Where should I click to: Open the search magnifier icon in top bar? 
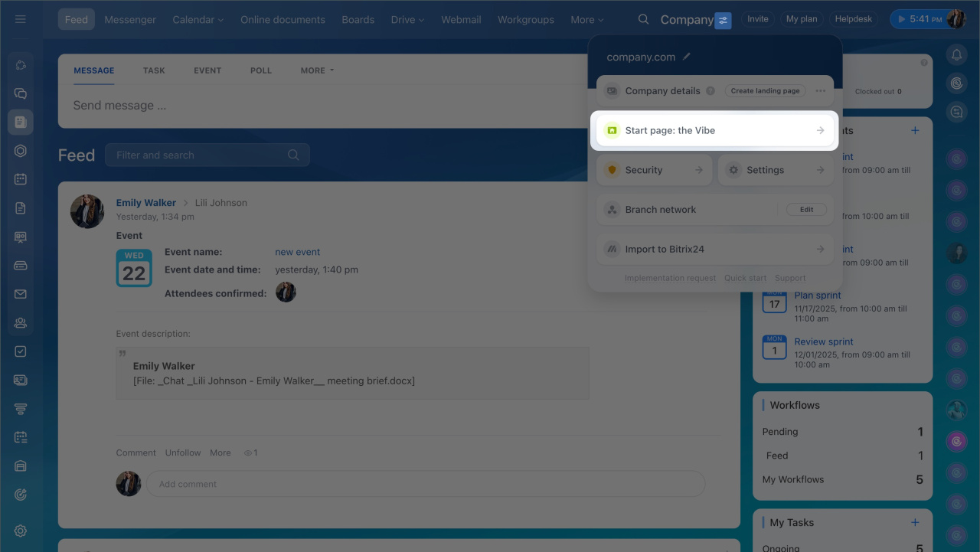[644, 19]
